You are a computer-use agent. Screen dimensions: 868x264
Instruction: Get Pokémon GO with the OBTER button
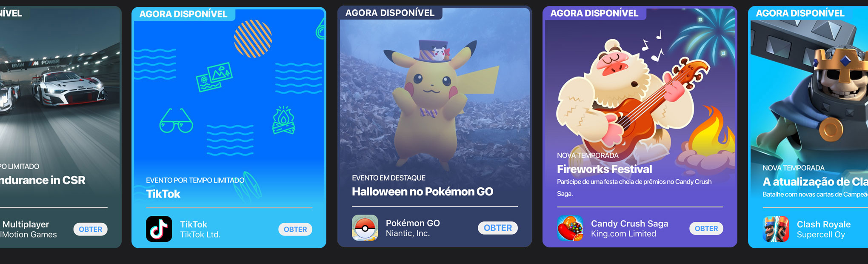498,228
